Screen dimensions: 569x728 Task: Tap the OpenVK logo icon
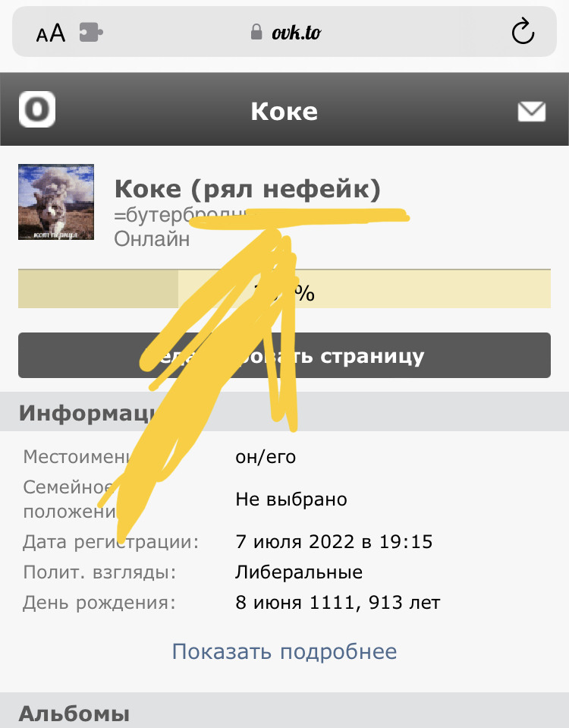pyautogui.click(x=37, y=109)
